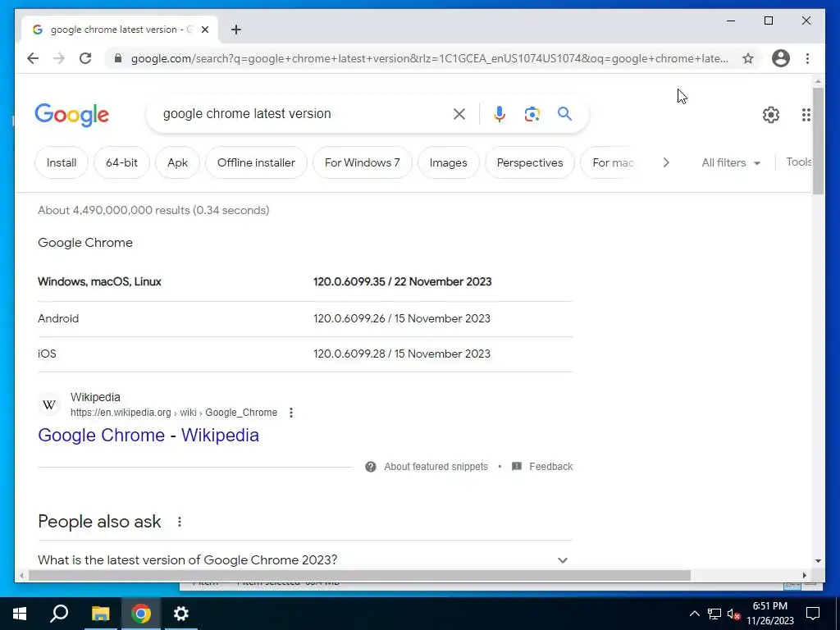Show hidden system tray icons
Screen dimensions: 840x630
click(694, 614)
